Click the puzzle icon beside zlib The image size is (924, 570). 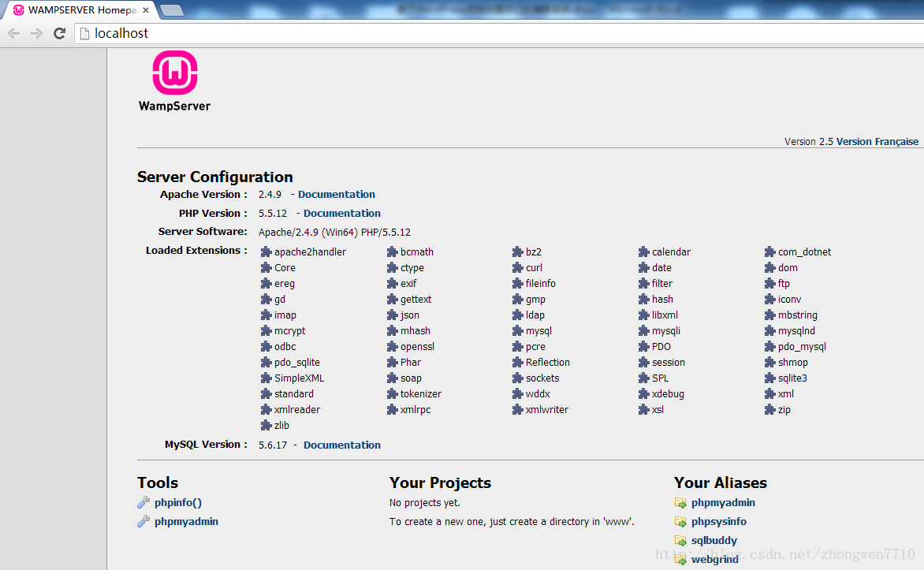click(x=266, y=425)
